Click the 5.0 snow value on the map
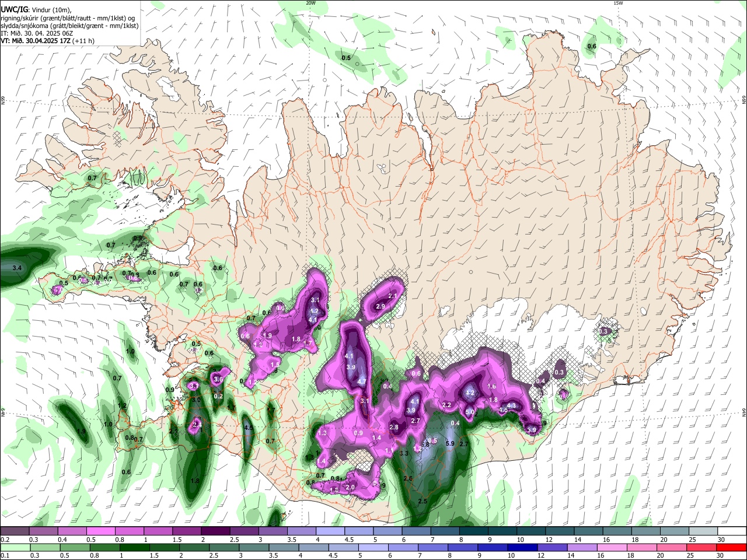Viewport: 747px width, 560px height. coord(469,412)
